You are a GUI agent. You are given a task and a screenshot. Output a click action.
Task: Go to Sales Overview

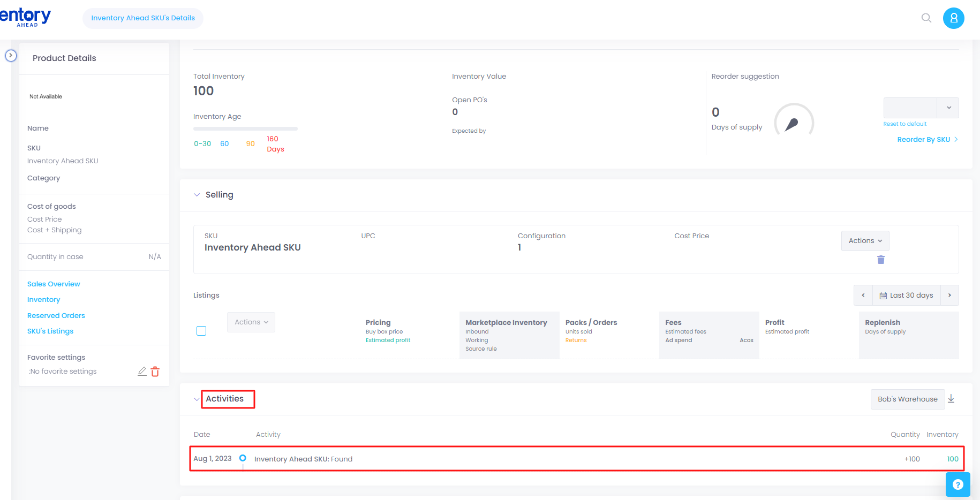(x=54, y=284)
